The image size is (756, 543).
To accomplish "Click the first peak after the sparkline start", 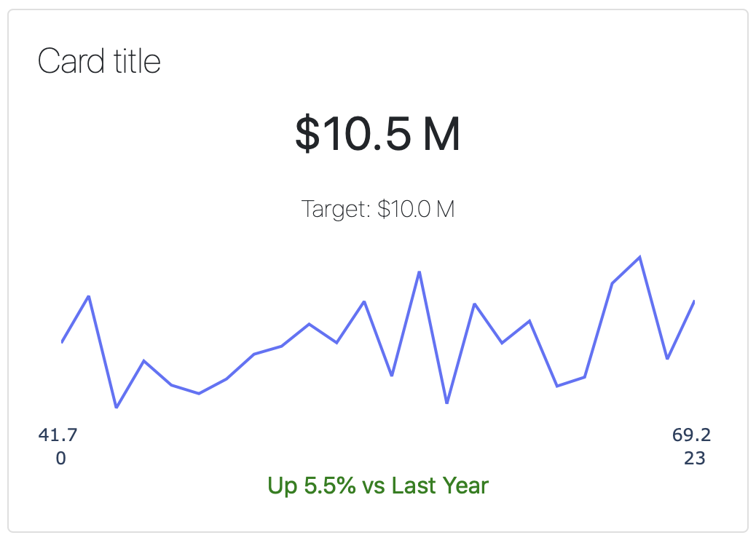I will point(89,296).
